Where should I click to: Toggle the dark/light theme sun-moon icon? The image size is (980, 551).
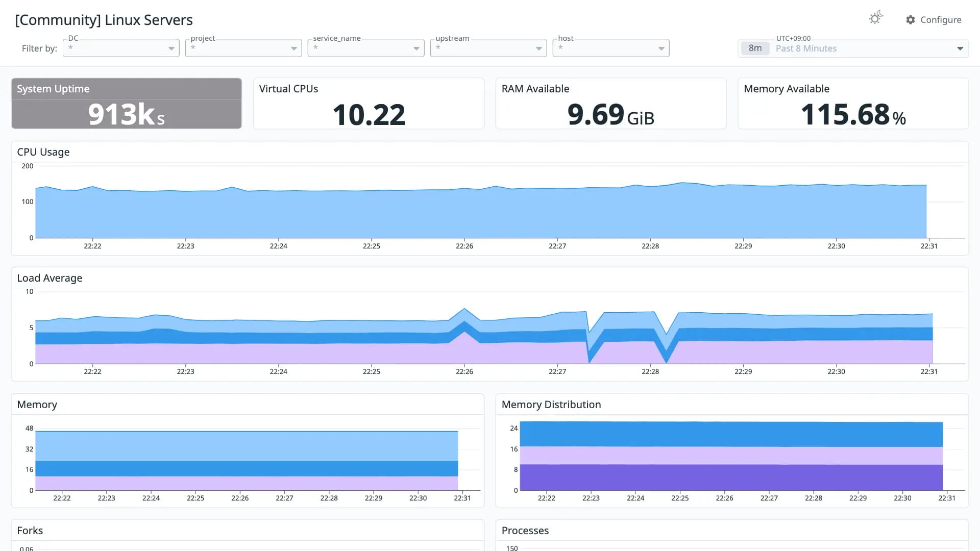click(x=876, y=18)
